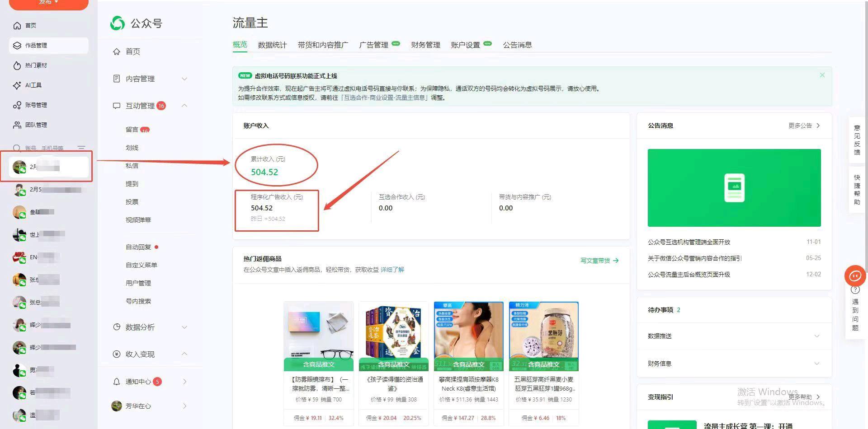Select 账号管理 in the sidebar
Viewport: 868px width, 429px height.
pyautogui.click(x=36, y=105)
